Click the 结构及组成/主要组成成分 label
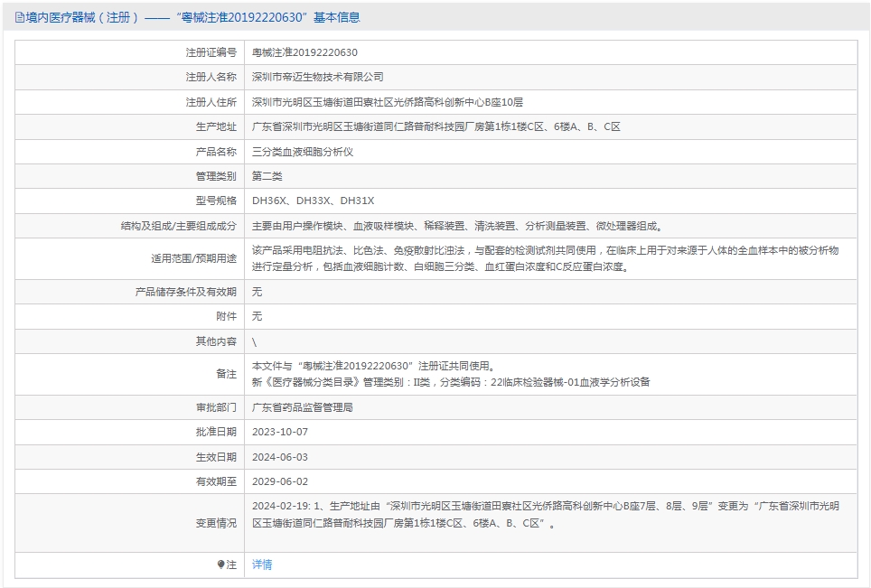Viewport: 871px width, 588px height. [179, 226]
